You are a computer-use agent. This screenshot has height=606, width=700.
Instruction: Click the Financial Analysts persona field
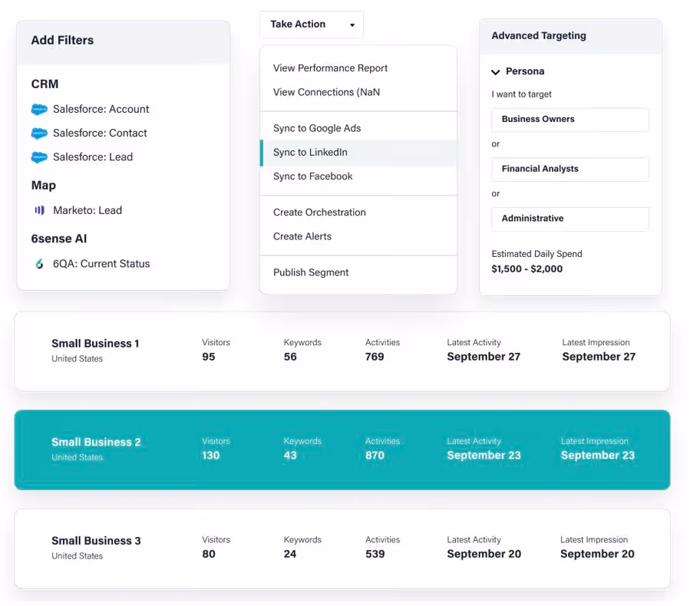[570, 169]
